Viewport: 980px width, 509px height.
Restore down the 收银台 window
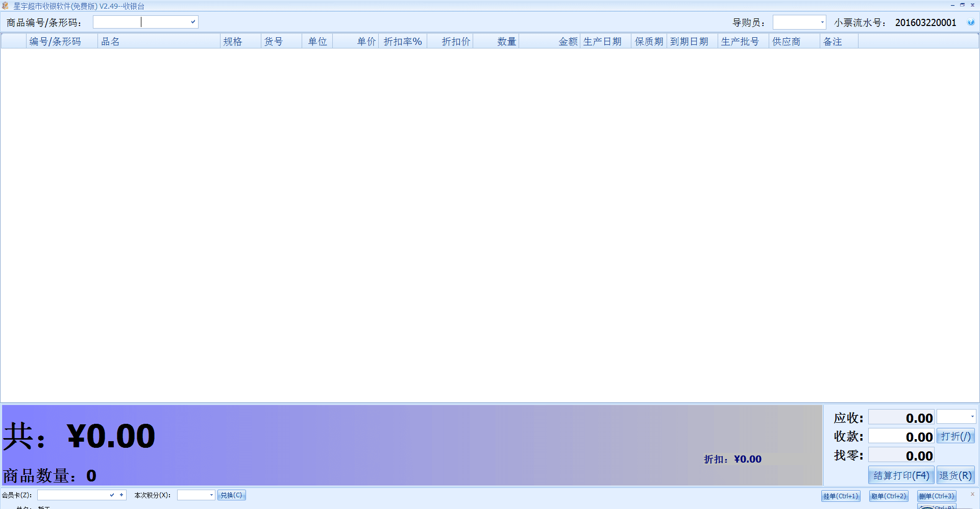pos(962,5)
